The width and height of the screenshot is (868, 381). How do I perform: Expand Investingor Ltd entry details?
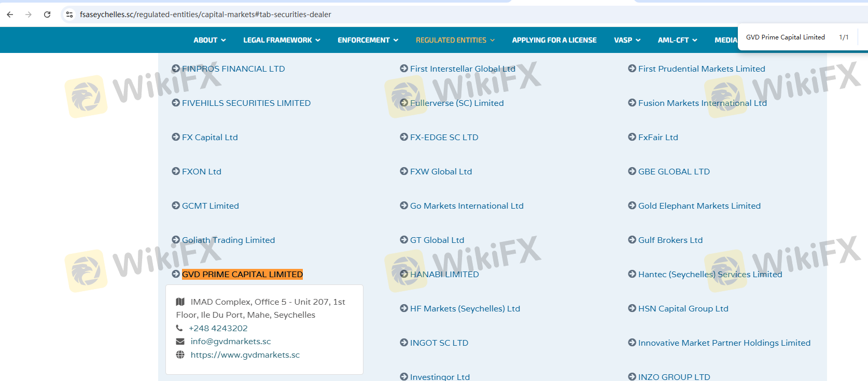pos(440,377)
